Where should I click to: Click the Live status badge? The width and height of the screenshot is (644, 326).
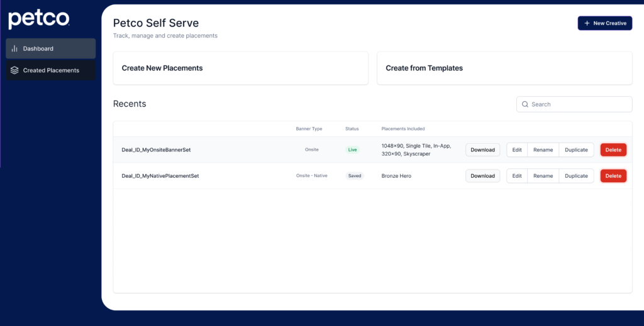tap(352, 150)
